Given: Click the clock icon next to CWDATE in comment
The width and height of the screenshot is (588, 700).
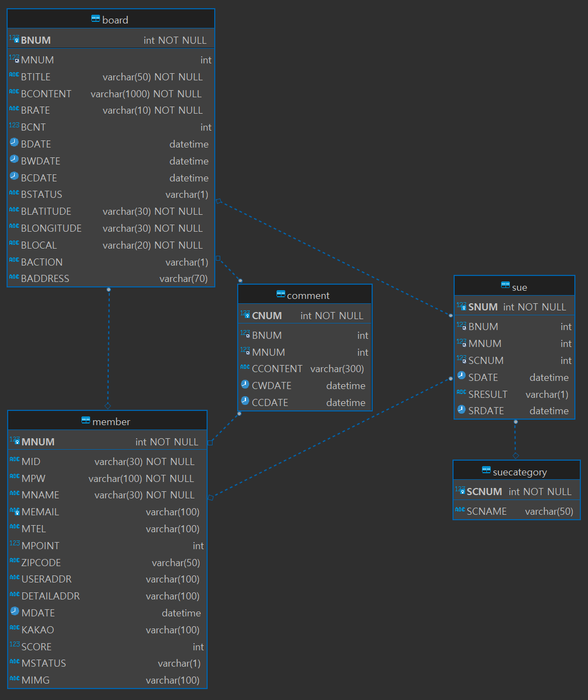Looking at the screenshot, I should pos(245,385).
